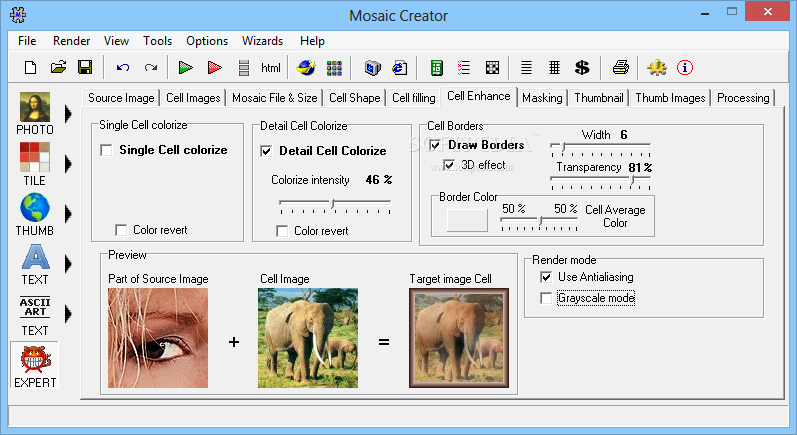Open the Tools menu
The height and width of the screenshot is (435, 797).
(158, 41)
